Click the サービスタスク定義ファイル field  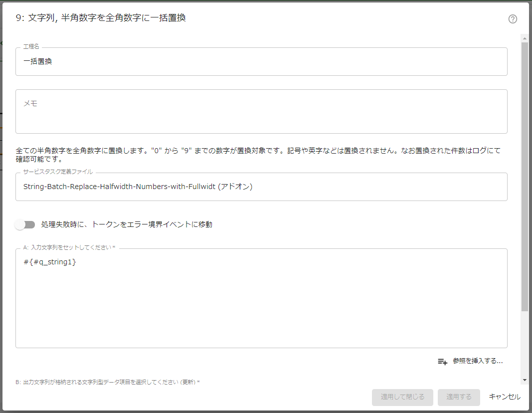(x=261, y=187)
